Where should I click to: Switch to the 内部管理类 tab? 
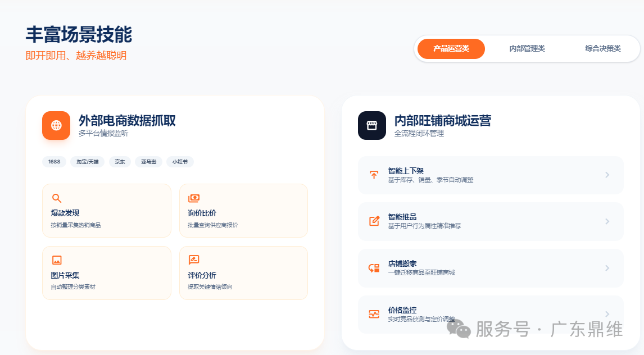tap(527, 49)
